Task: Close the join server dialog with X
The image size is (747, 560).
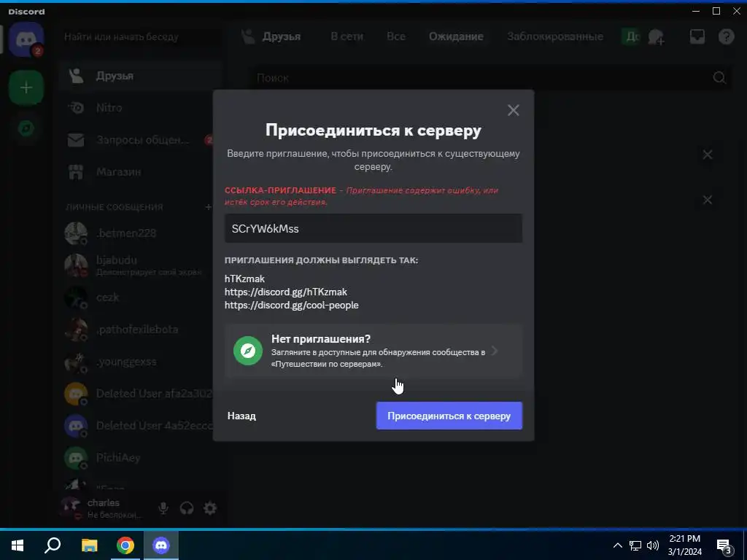Action: (x=513, y=111)
